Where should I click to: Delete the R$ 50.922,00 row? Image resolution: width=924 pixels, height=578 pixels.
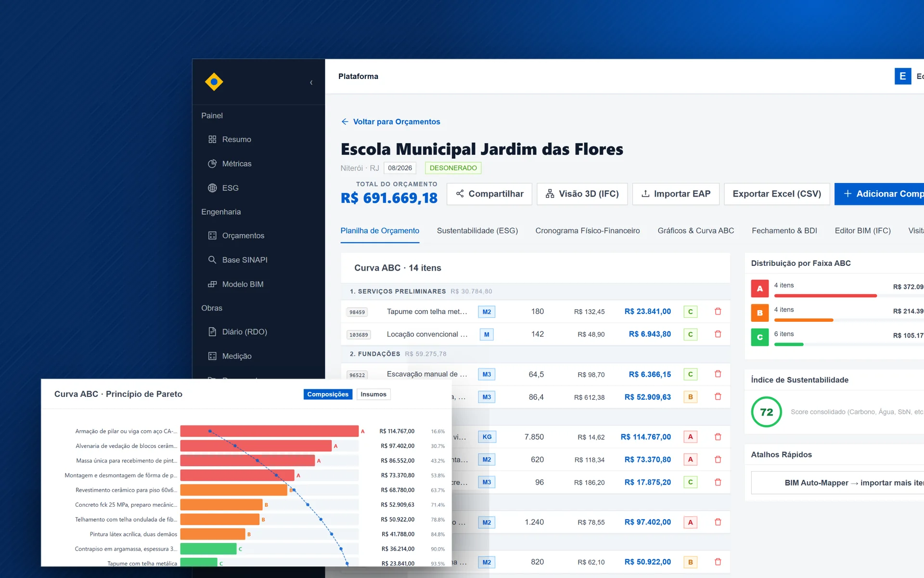click(x=718, y=562)
